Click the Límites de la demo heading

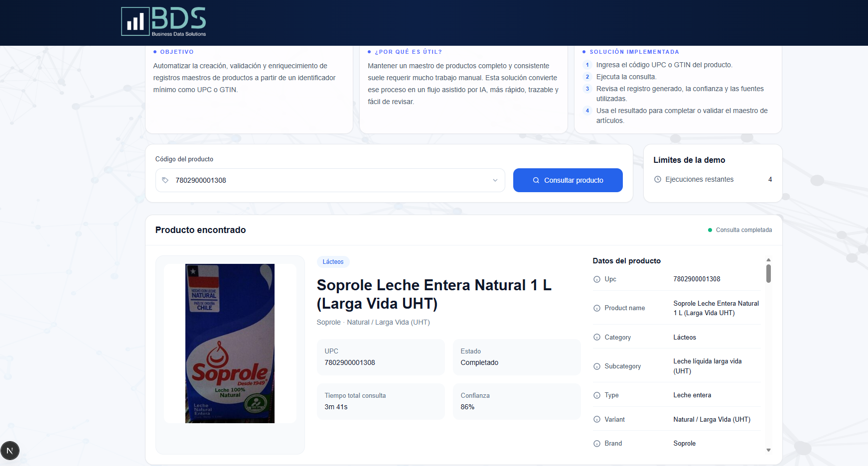(x=689, y=160)
